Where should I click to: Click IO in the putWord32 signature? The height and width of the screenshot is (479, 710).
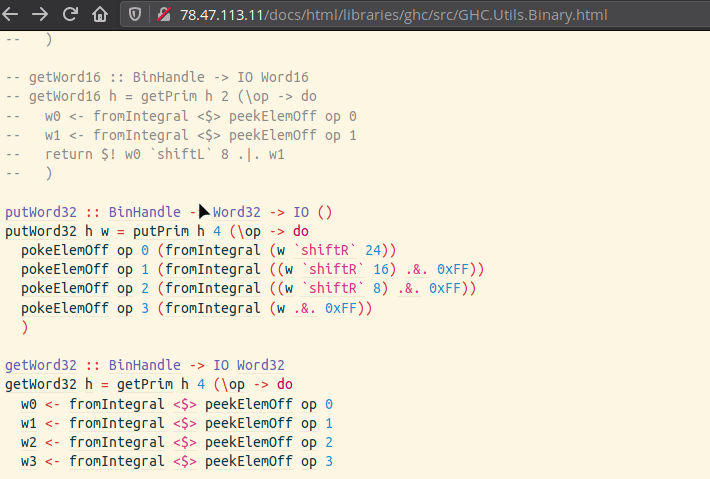click(300, 212)
